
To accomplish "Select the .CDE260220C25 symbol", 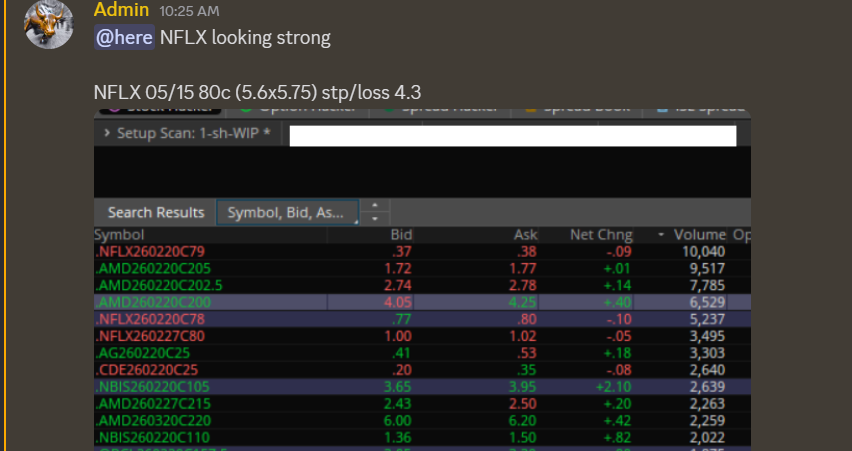I will coord(146,370).
